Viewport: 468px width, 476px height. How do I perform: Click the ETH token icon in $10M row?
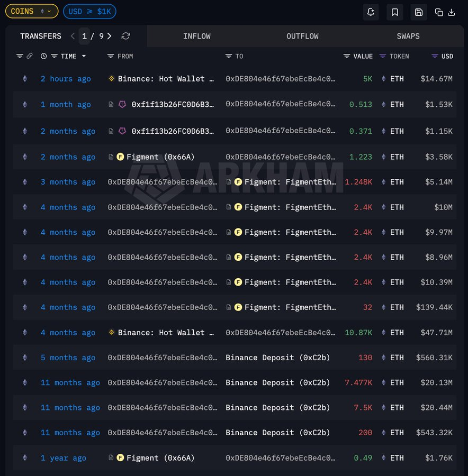click(x=384, y=207)
